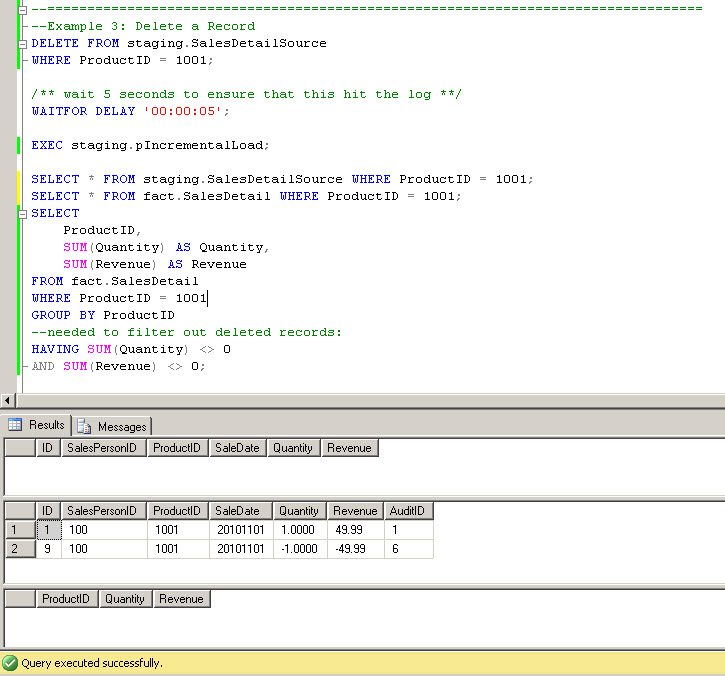Image resolution: width=725 pixels, height=676 pixels.
Task: Click the green success checkmark status icon
Action: 10,663
